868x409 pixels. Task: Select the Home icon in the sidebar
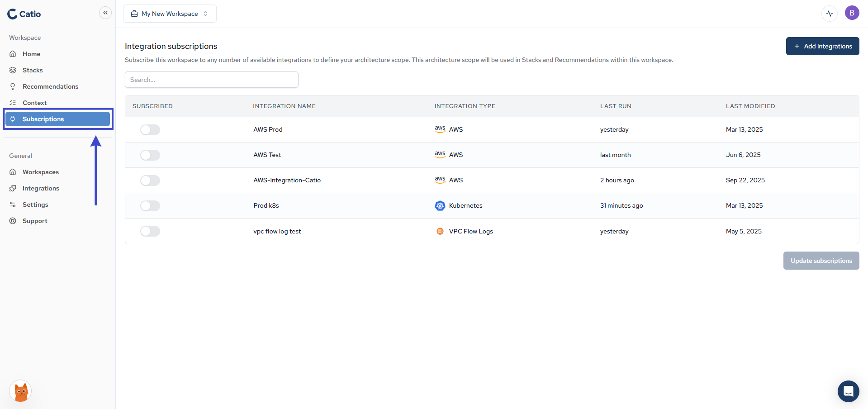[x=13, y=54]
